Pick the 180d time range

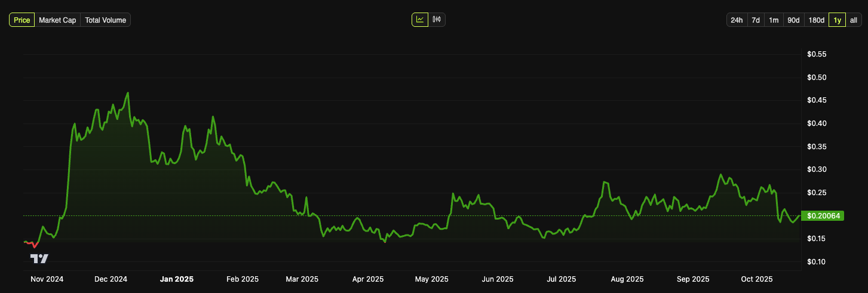[x=817, y=20]
